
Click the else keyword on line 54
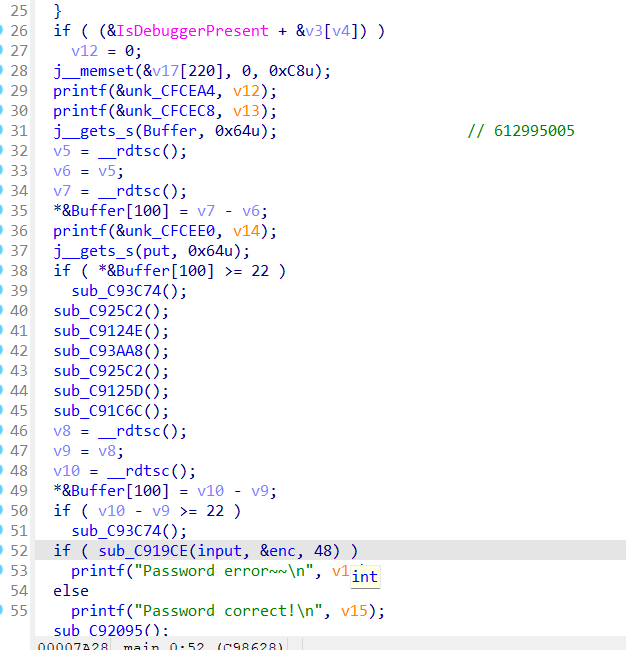point(71,591)
